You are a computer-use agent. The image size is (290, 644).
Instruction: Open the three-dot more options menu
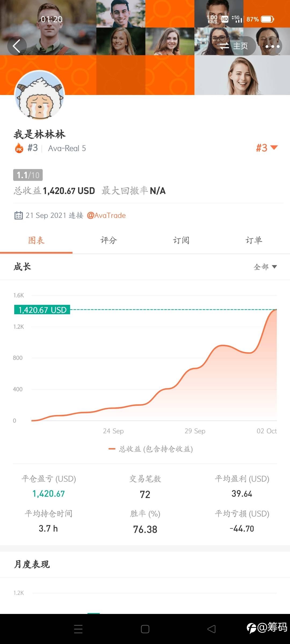point(273,46)
